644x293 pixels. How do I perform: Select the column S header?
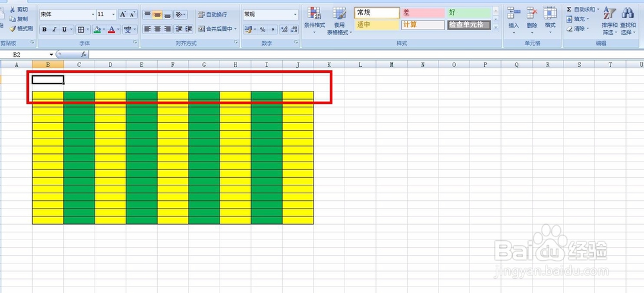click(x=579, y=64)
